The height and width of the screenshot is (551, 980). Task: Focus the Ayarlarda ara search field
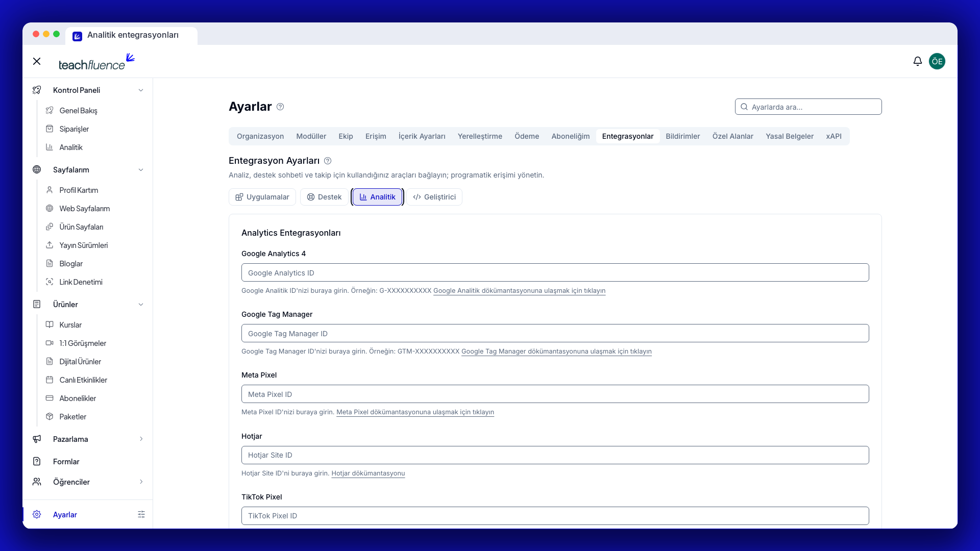(808, 107)
